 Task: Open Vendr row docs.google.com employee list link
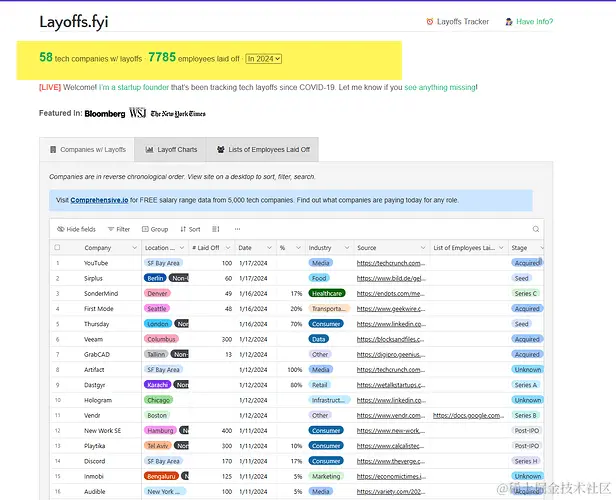pyautogui.click(x=468, y=416)
